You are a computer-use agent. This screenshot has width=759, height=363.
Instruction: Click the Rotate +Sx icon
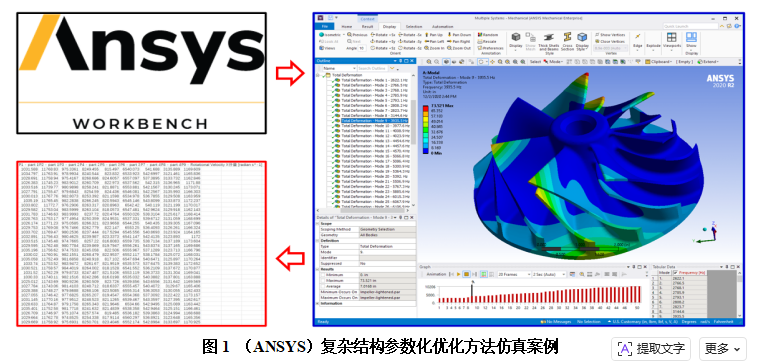(x=372, y=35)
